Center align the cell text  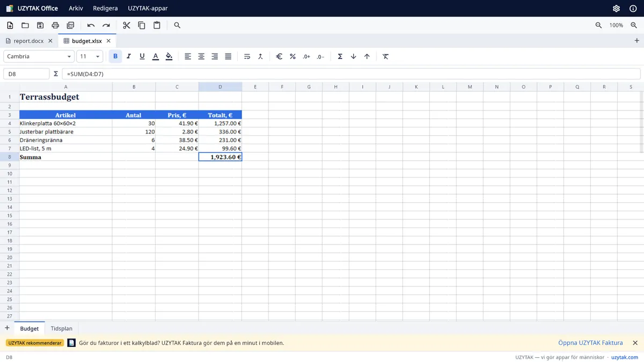pyautogui.click(x=201, y=56)
